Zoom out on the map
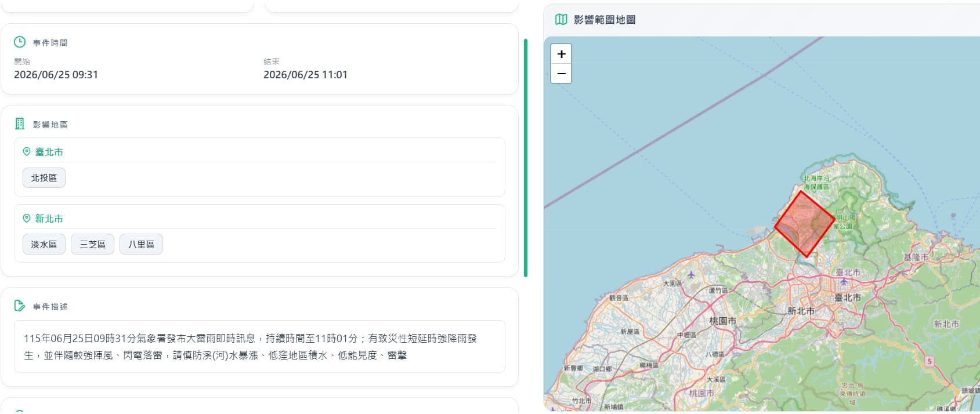Screen dimensions: 980x414 click(x=561, y=74)
